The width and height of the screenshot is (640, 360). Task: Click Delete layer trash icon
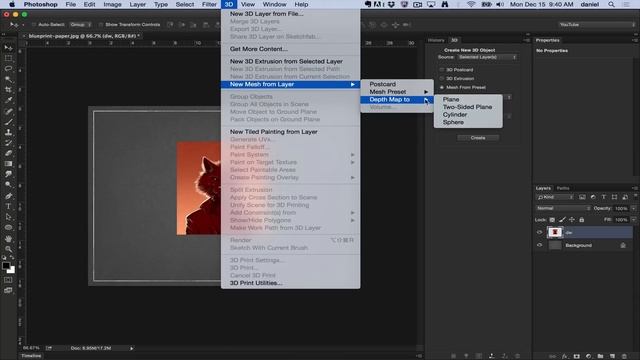point(624,356)
